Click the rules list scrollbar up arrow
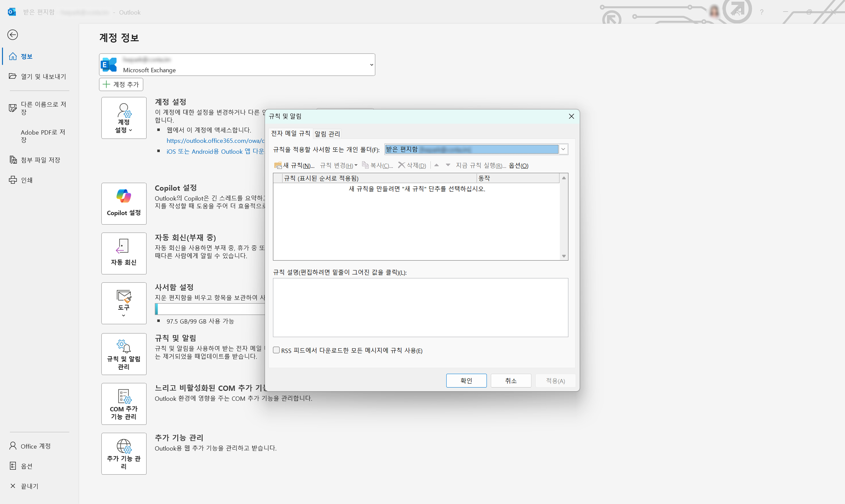Screen dimensions: 845x504 pyautogui.click(x=564, y=178)
